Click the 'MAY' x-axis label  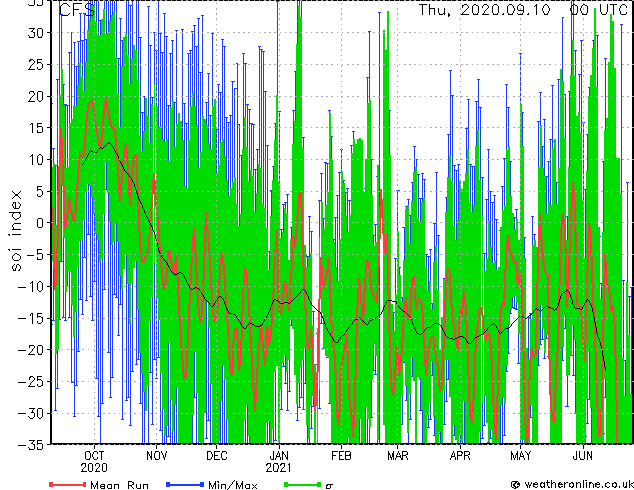520,456
